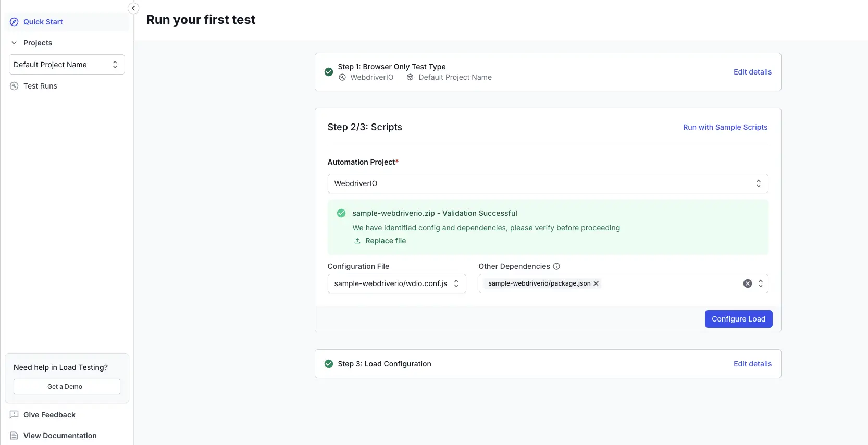Open the Default Project Name dropdown
The image size is (868, 445).
coord(67,65)
